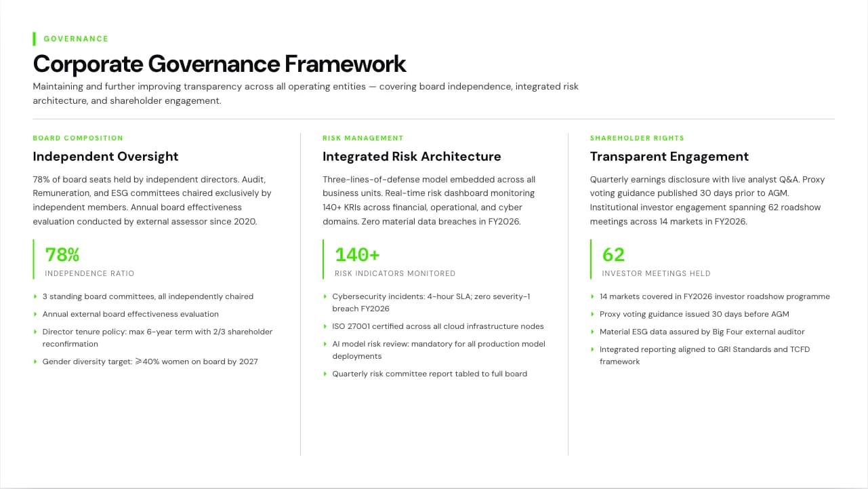Screen dimensions: 868x489
Task: Click the large 140+ statistic
Action: pyautogui.click(x=357, y=255)
